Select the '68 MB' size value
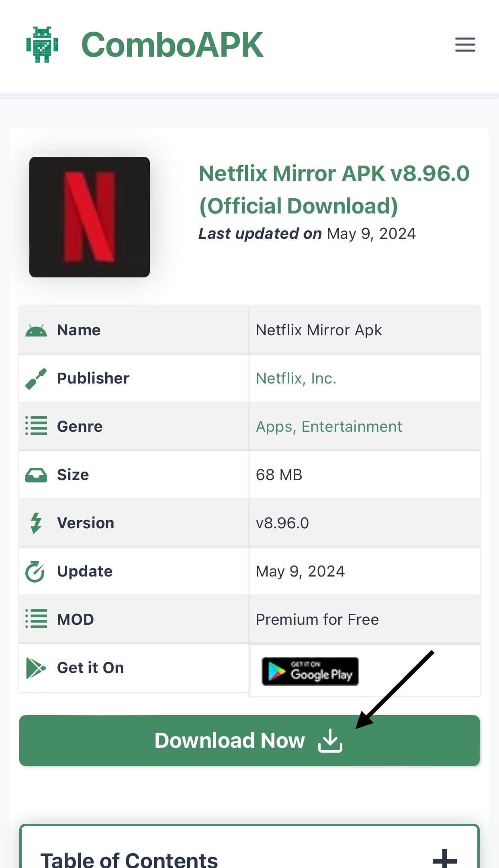The image size is (499, 868). click(279, 475)
